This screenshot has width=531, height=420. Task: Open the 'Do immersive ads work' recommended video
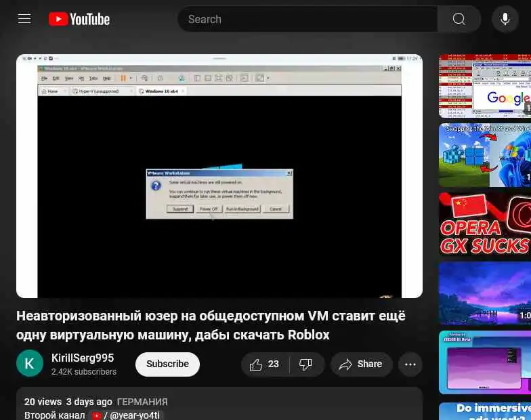click(x=485, y=411)
